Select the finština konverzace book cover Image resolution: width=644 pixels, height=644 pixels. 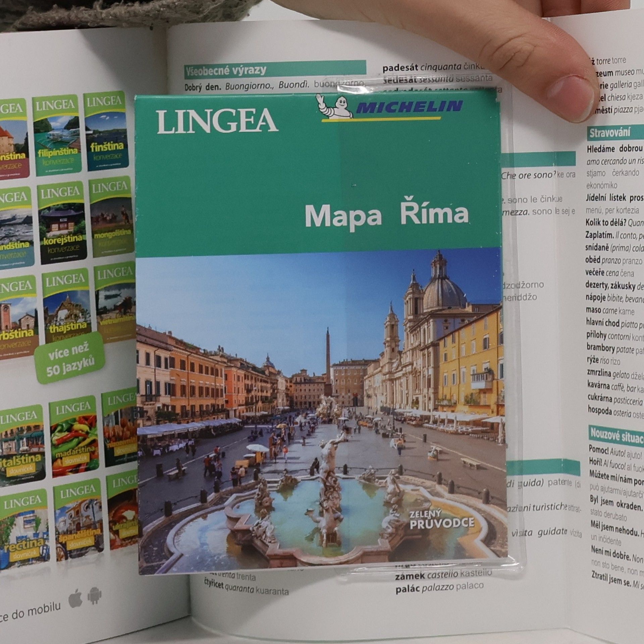pos(105,131)
